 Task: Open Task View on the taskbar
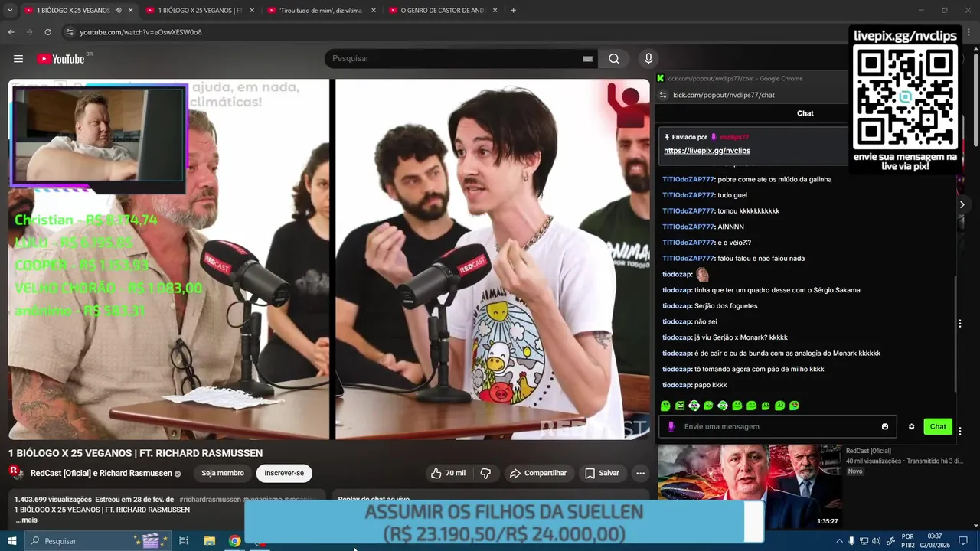184,541
